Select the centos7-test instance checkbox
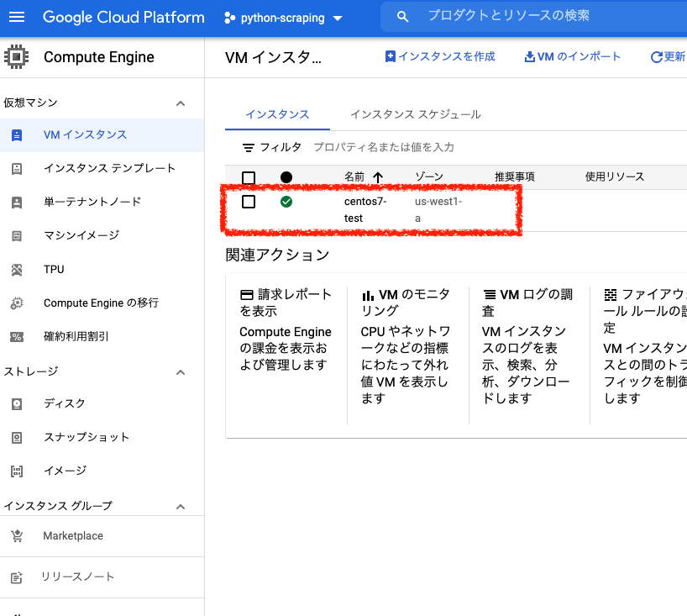 pos(249,202)
